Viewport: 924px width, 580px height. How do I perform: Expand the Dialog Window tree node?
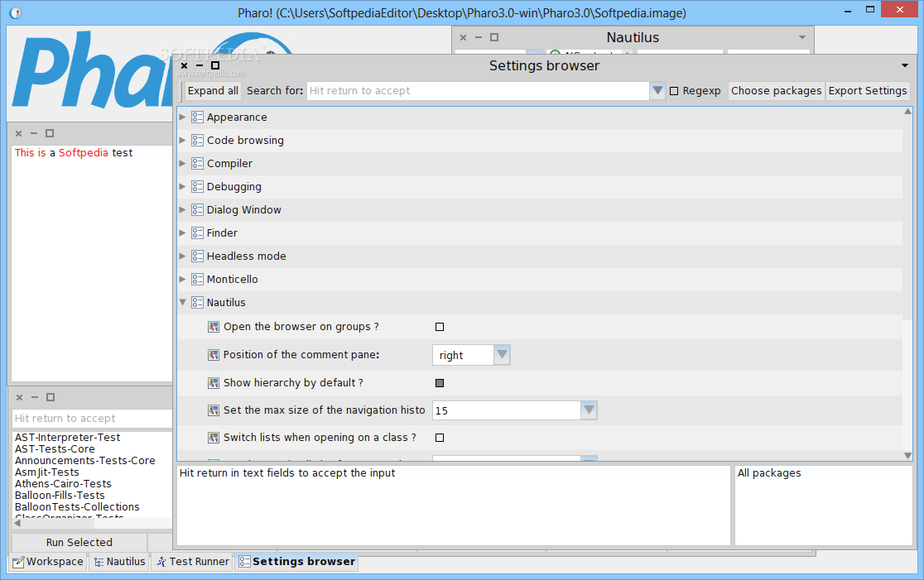click(183, 209)
